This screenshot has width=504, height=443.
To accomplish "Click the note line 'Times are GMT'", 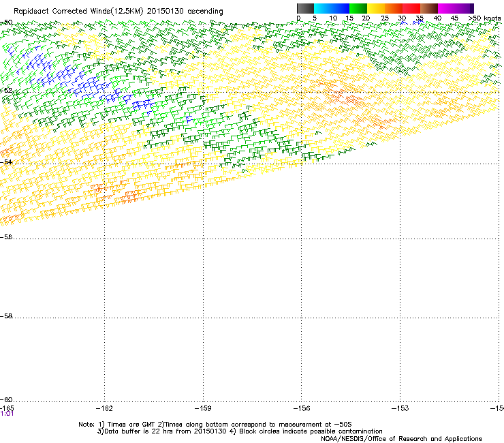I will click(131, 425).
